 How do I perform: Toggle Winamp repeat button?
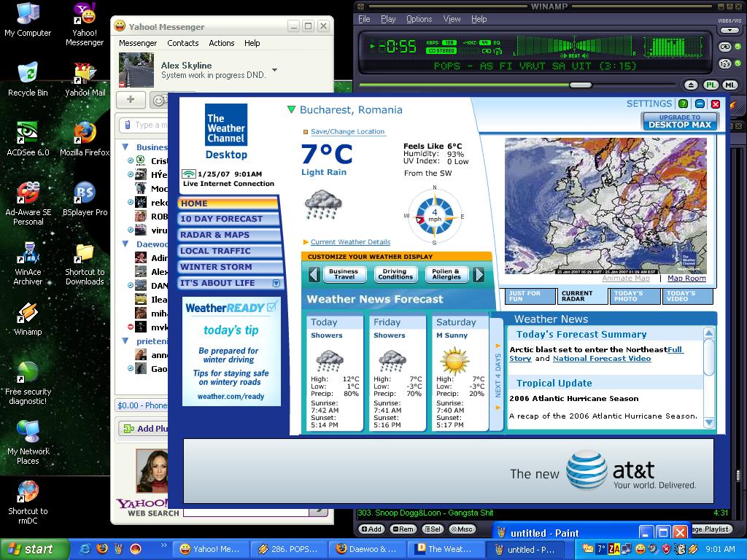pyautogui.click(x=725, y=47)
